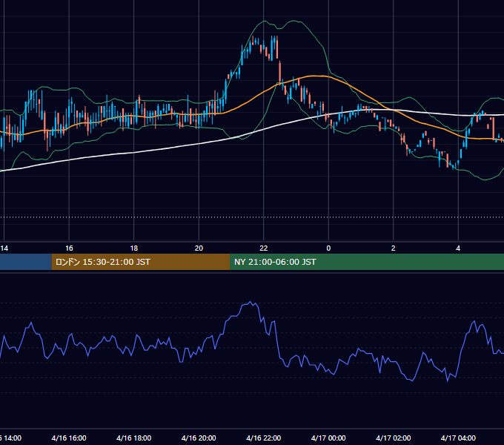This screenshot has width=504, height=445.
Task: Click the 4/16 18:00 date label
Action: point(134,438)
